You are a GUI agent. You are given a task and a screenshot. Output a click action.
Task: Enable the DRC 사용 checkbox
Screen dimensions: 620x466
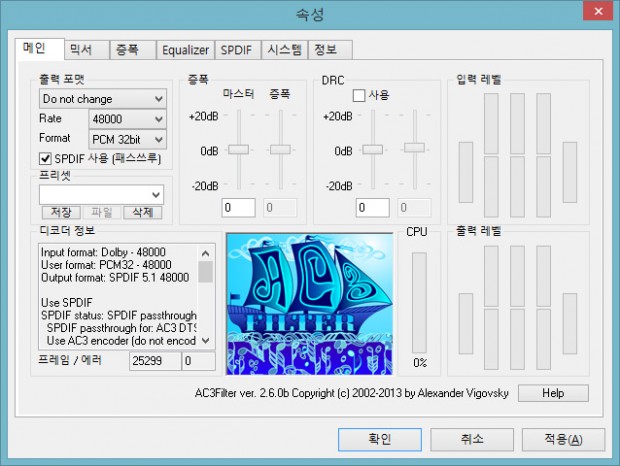coord(359,95)
